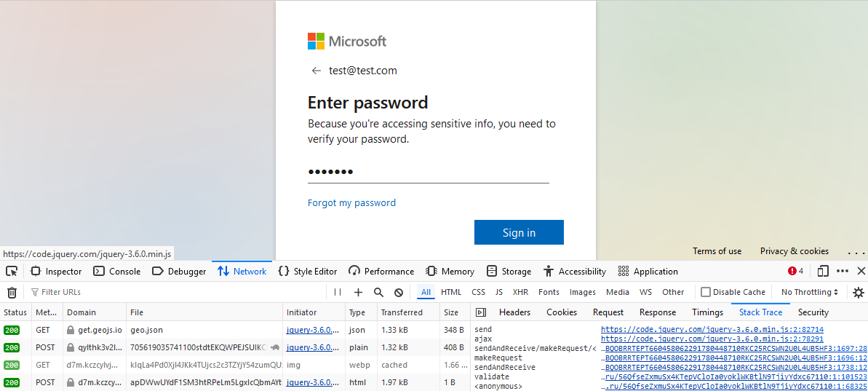Filter requests by Fonts
This screenshot has height=391, width=868.
[x=549, y=292]
